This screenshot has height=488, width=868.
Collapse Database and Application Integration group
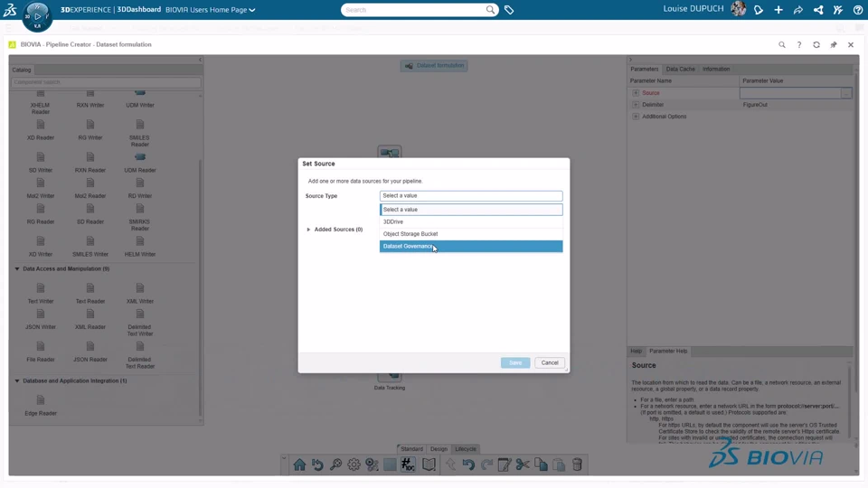(x=17, y=381)
